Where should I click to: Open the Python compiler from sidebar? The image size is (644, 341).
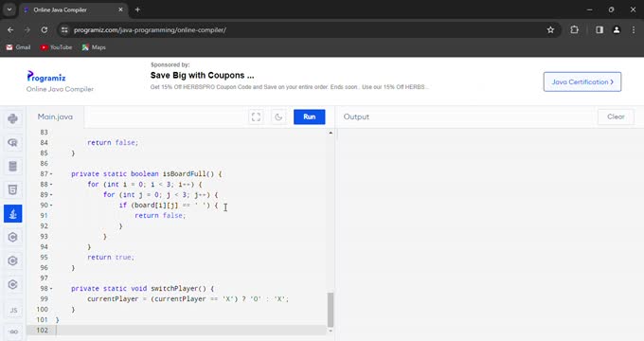point(12,118)
